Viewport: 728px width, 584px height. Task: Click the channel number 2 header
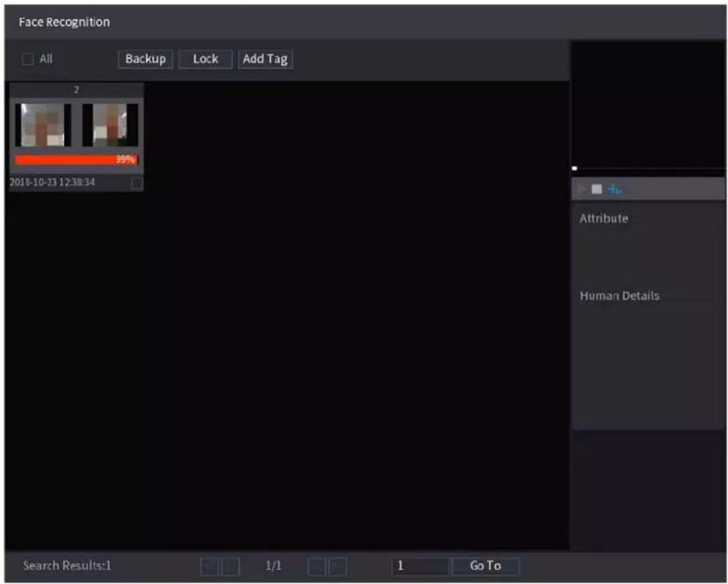coord(76,90)
